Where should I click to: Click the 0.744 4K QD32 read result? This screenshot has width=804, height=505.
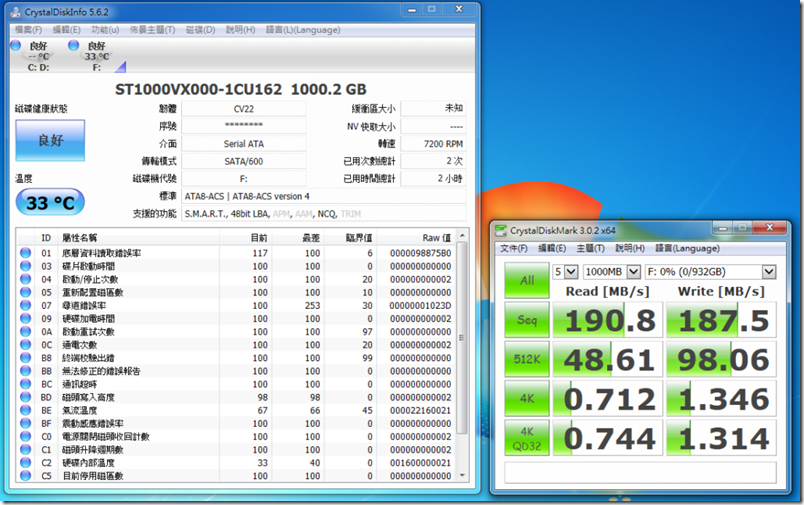(x=608, y=438)
